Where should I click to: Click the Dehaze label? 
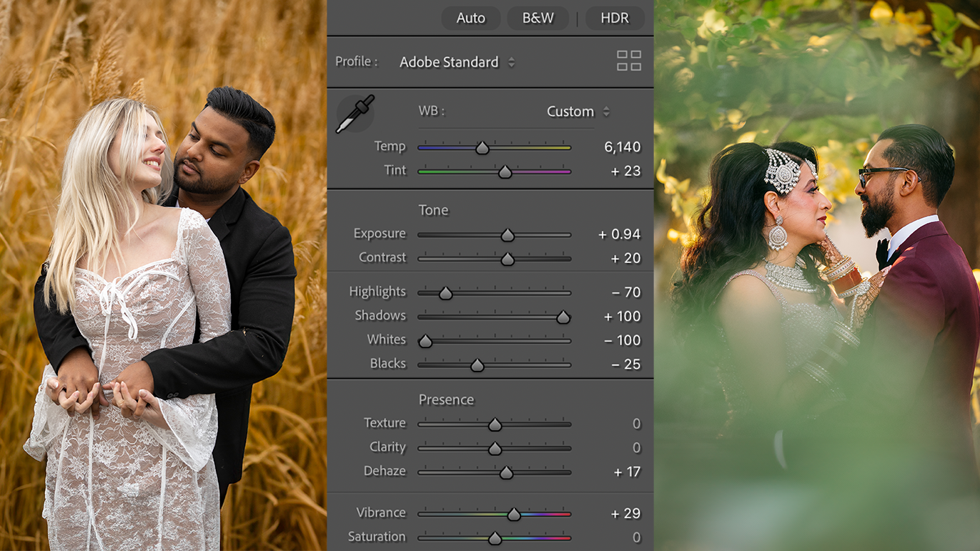coord(385,471)
